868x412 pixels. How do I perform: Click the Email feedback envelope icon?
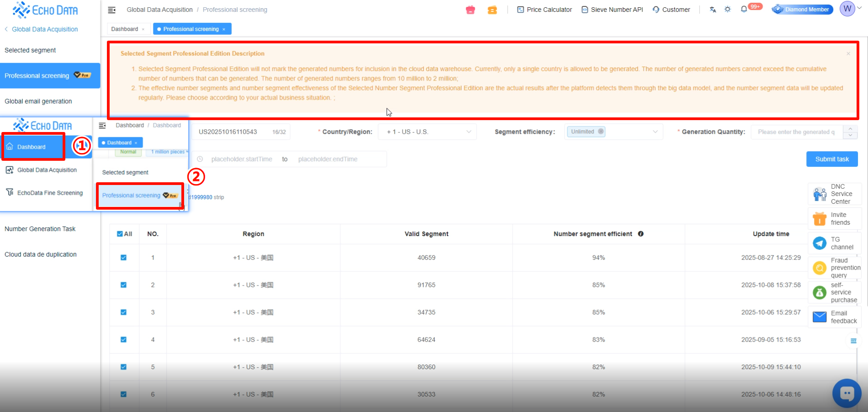(820, 317)
